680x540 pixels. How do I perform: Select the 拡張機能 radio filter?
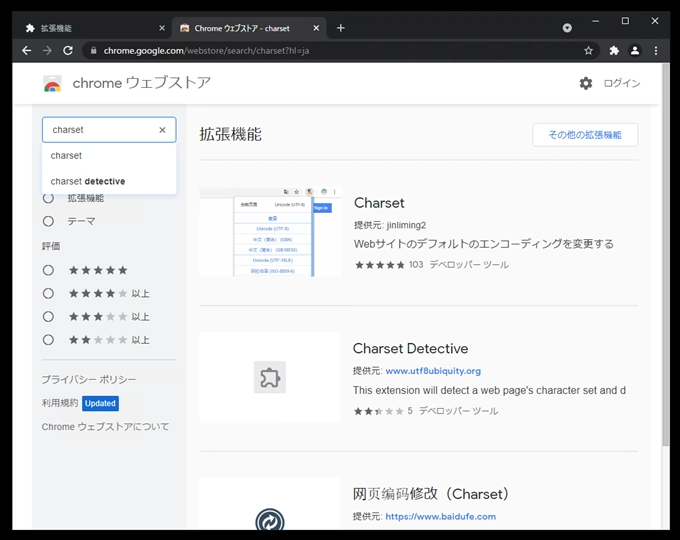[x=48, y=198]
